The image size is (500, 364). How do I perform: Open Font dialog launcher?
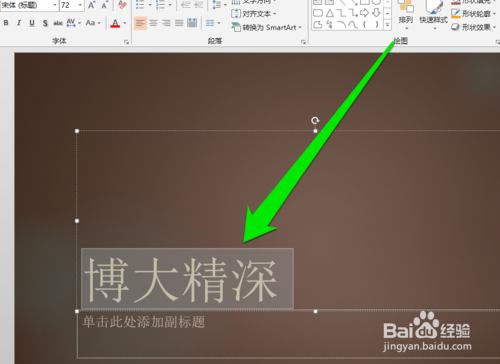(x=126, y=42)
